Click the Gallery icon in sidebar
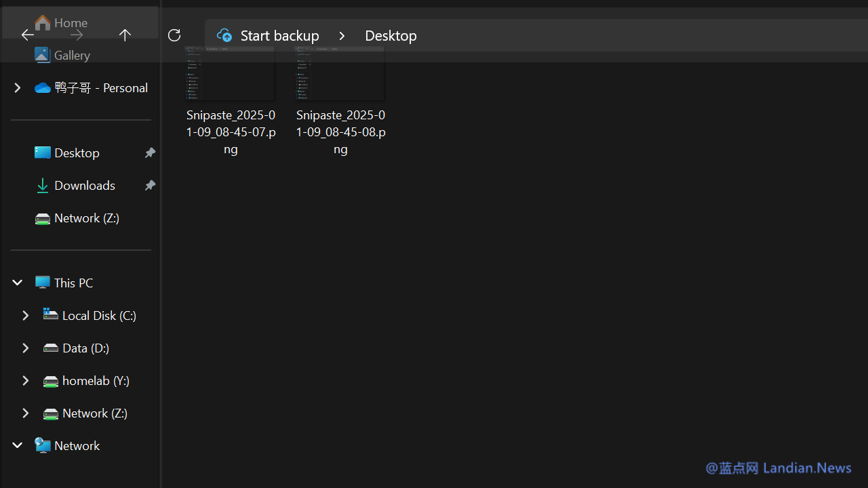This screenshot has width=868, height=488. [x=43, y=55]
